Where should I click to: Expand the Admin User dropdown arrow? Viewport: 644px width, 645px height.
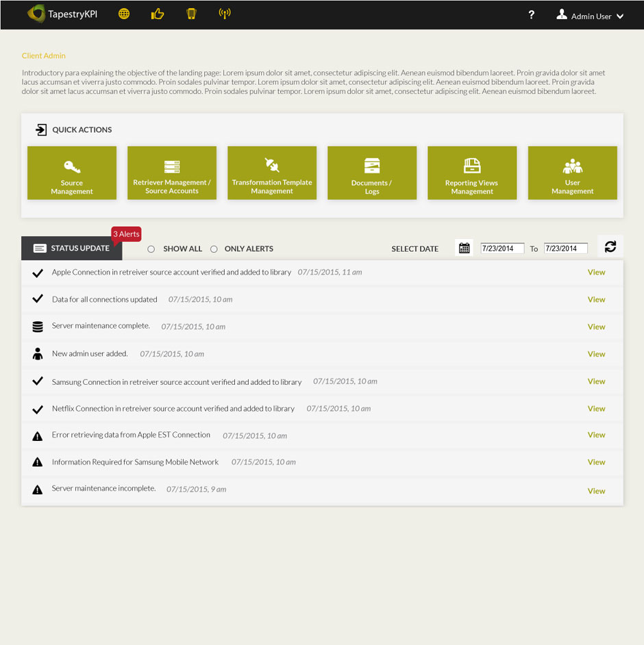point(620,16)
